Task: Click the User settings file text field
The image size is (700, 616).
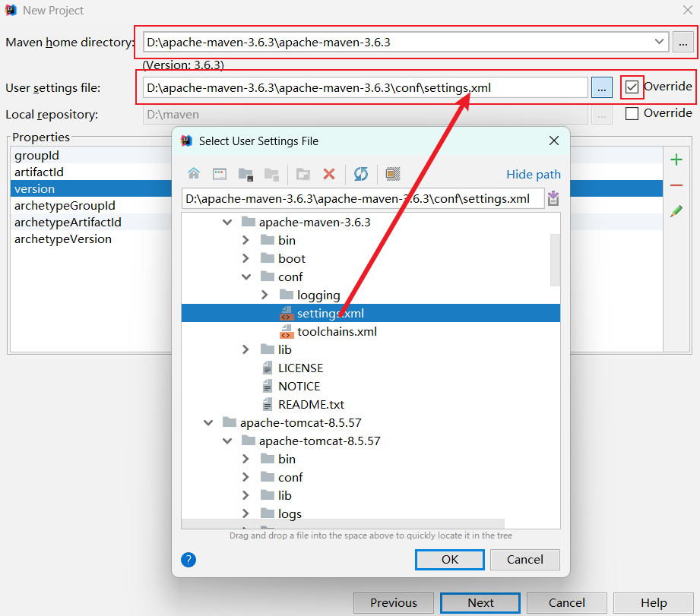Action: pos(365,87)
